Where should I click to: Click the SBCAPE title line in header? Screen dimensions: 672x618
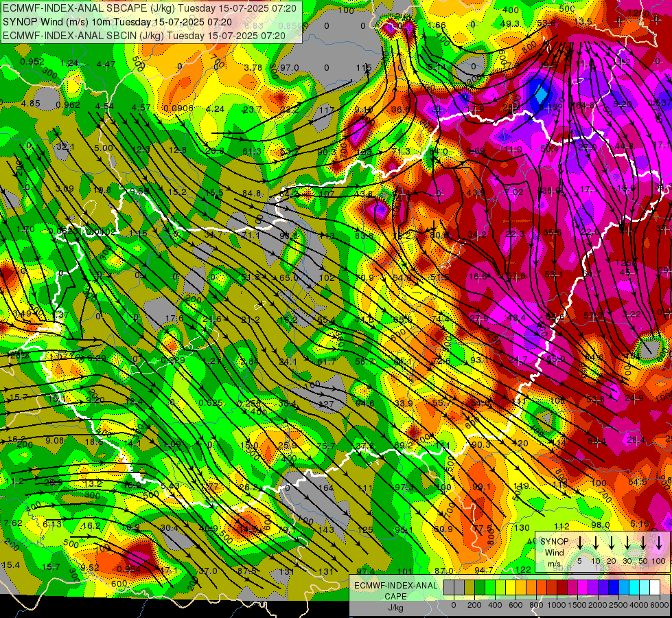tap(149, 8)
